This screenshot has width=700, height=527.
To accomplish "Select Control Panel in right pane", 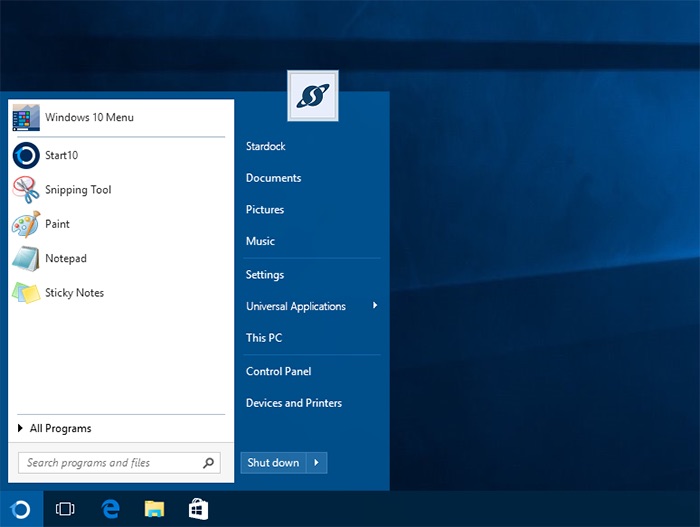I will point(278,371).
